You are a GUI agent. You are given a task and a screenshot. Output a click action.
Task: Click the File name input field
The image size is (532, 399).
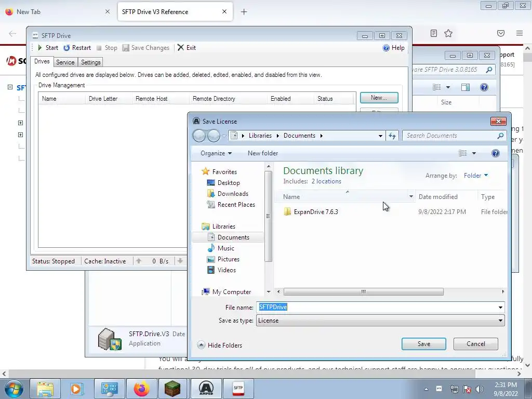click(x=377, y=307)
